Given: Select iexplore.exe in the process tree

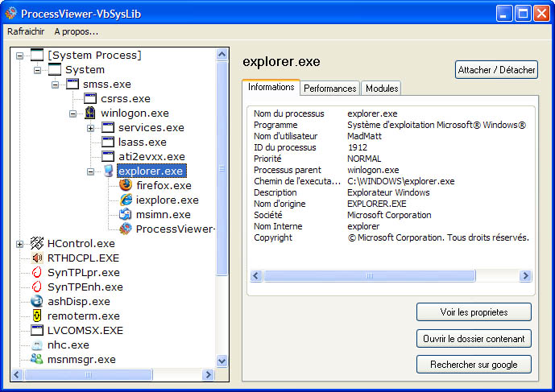Looking at the screenshot, I should (x=167, y=200).
